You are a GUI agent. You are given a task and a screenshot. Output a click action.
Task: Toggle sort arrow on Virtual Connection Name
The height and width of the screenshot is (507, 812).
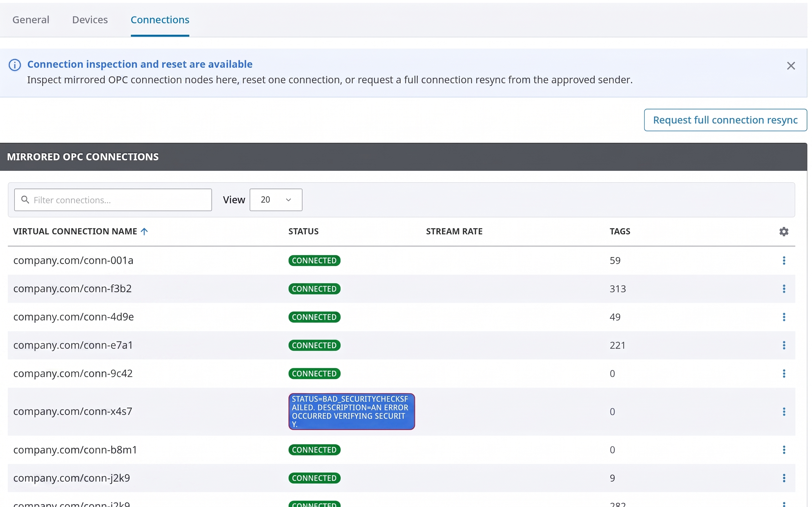144,231
